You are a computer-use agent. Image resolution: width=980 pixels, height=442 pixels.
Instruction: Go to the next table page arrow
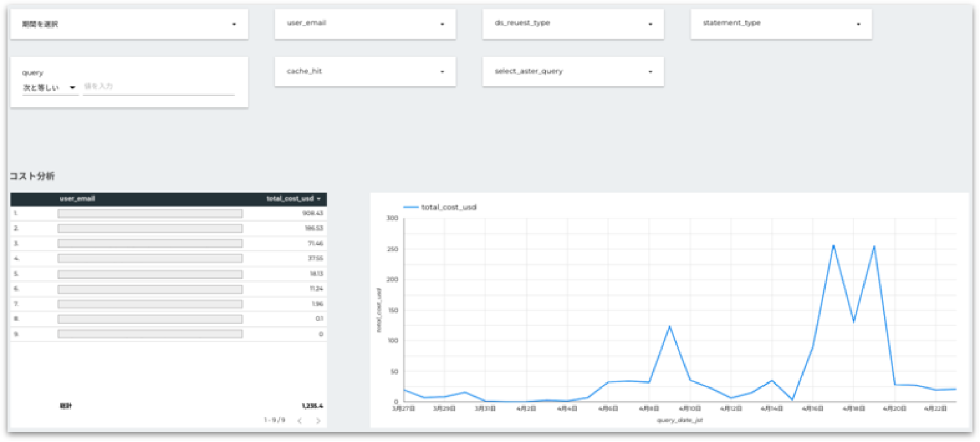tap(318, 420)
